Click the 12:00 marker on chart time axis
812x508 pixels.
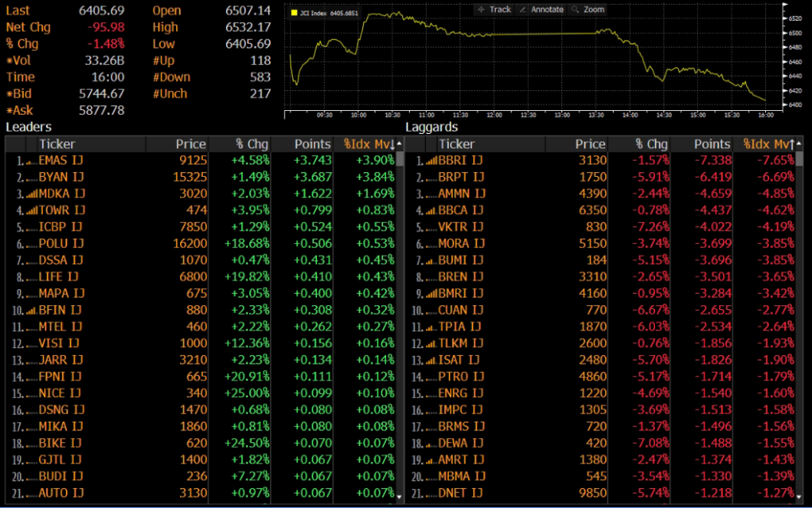(x=494, y=115)
